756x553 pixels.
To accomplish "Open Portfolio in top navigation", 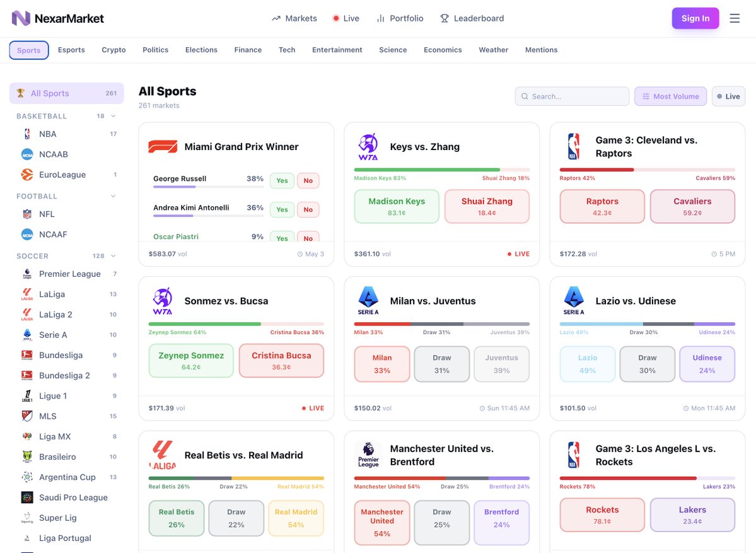I will (400, 18).
